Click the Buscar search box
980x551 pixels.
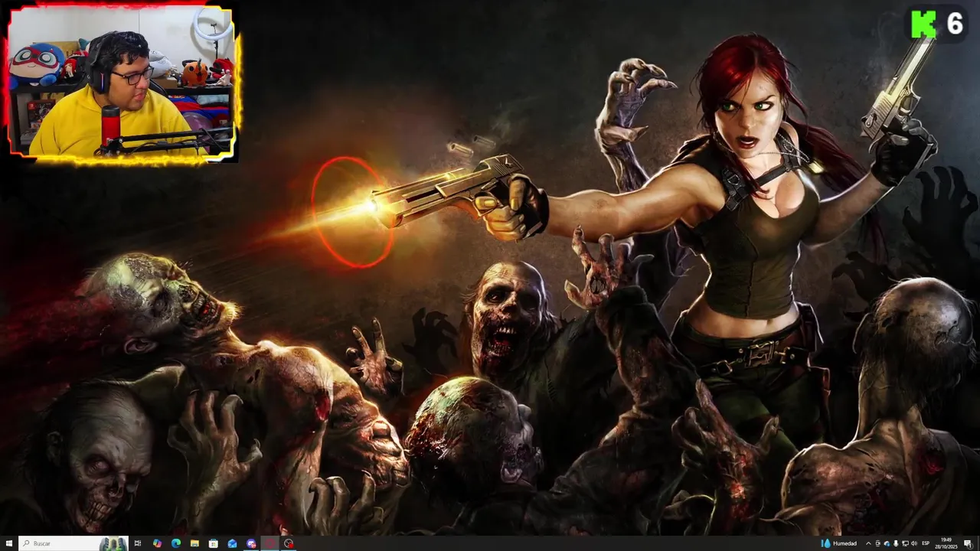tap(73, 543)
